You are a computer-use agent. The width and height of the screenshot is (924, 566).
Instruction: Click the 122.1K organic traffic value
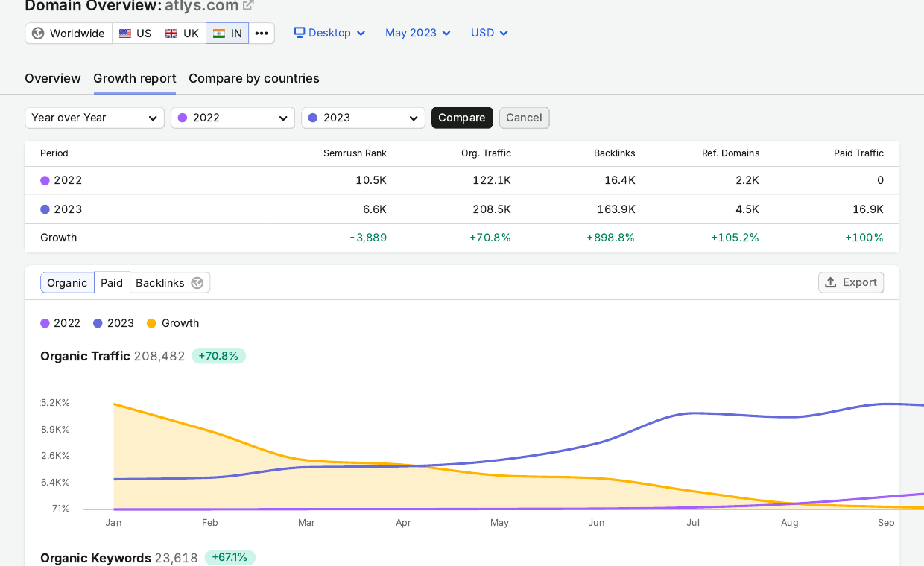pos(492,180)
